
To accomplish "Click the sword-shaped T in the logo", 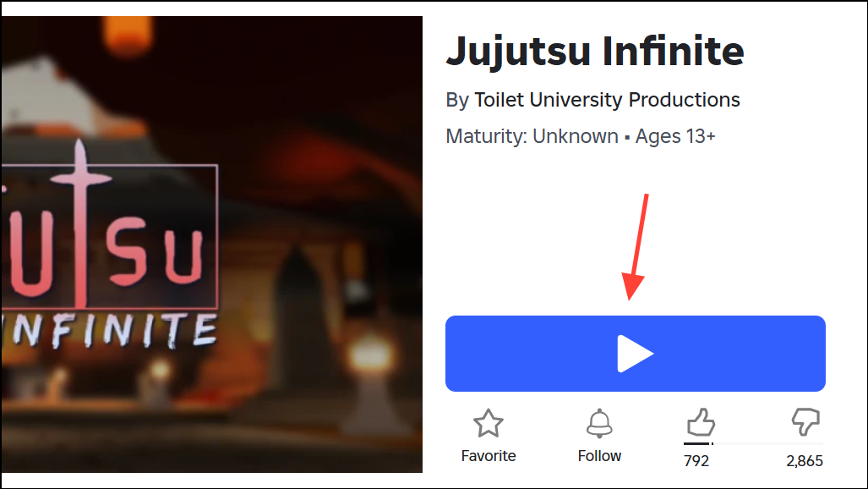I will 81,223.
